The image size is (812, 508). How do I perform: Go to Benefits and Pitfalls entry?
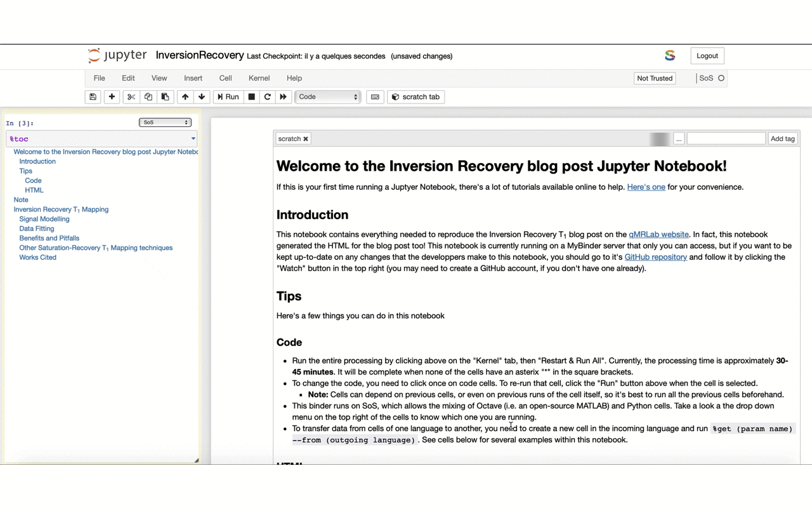(x=49, y=238)
